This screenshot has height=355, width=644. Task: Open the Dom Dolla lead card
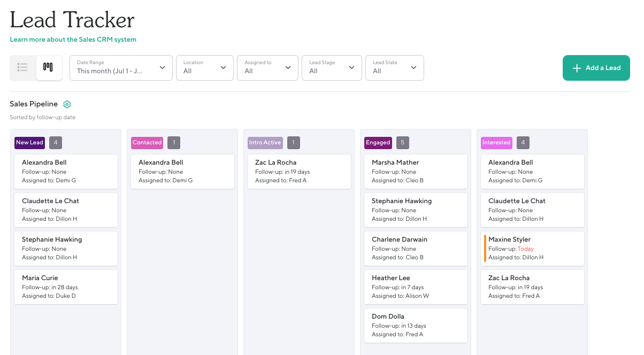point(416,325)
